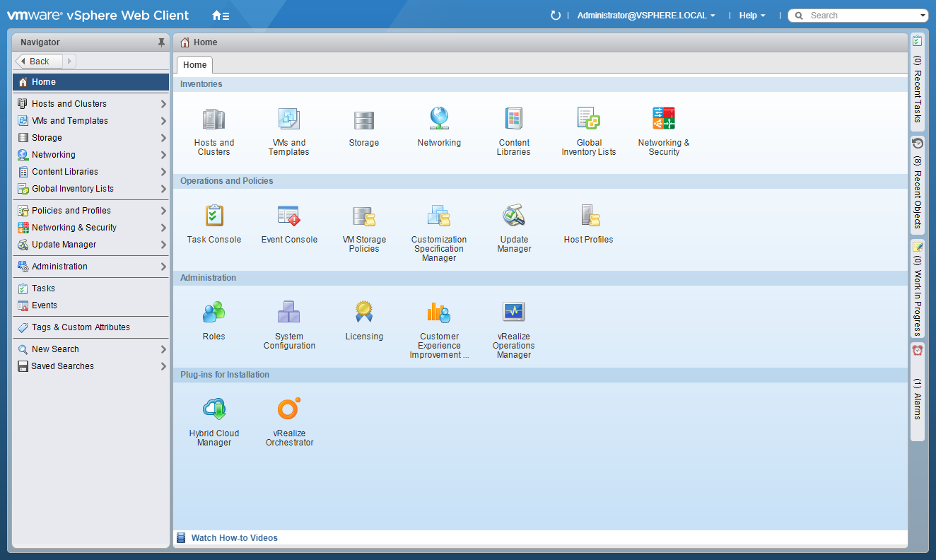Select the Home tab

[194, 65]
